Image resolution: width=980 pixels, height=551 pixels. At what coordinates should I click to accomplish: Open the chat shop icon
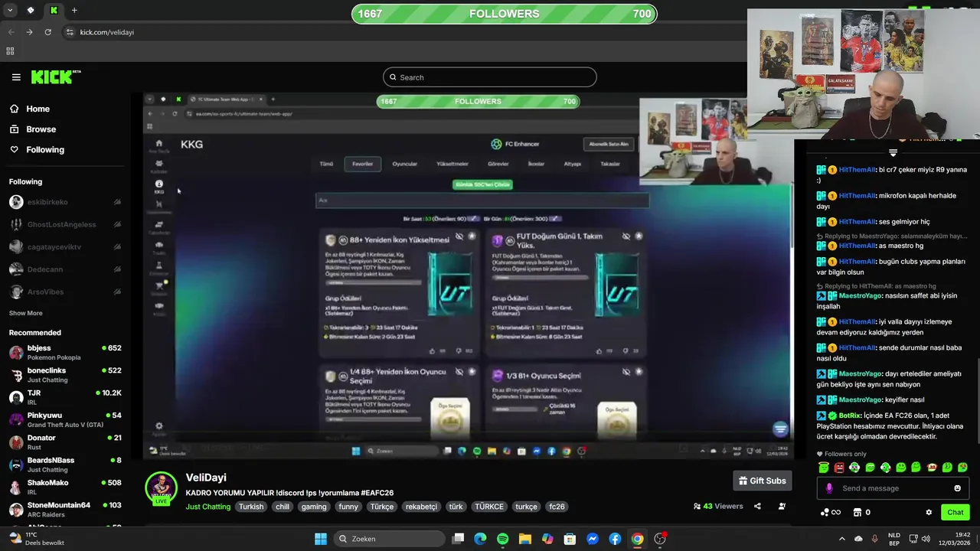click(x=858, y=512)
